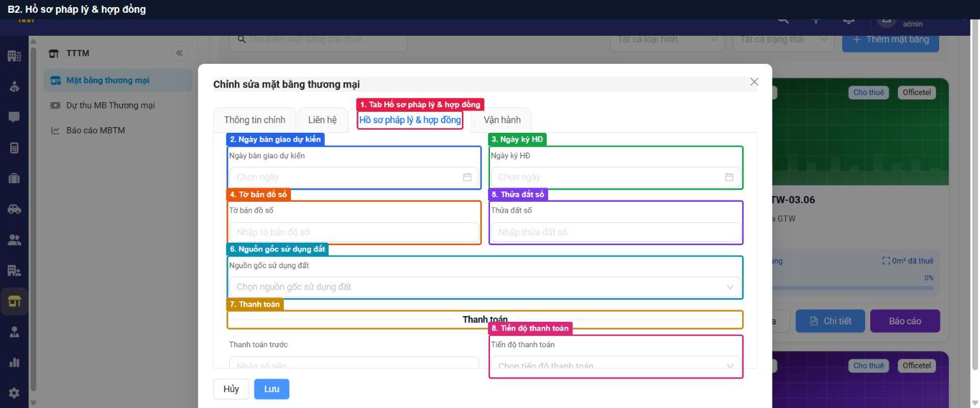Click the rented area progress bar under 0%
980x408 pixels.
(853, 288)
